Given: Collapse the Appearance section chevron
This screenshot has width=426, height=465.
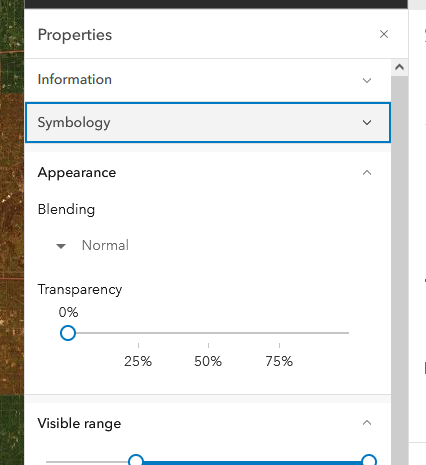Looking at the screenshot, I should coord(367,173).
